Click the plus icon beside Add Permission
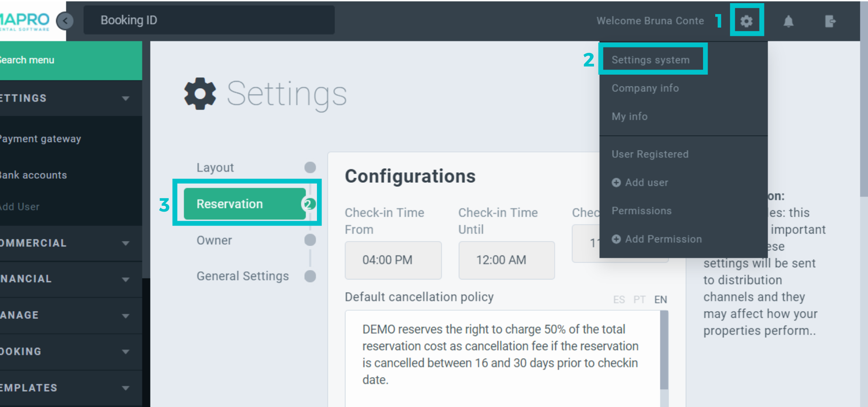This screenshot has height=407, width=868. click(x=616, y=239)
